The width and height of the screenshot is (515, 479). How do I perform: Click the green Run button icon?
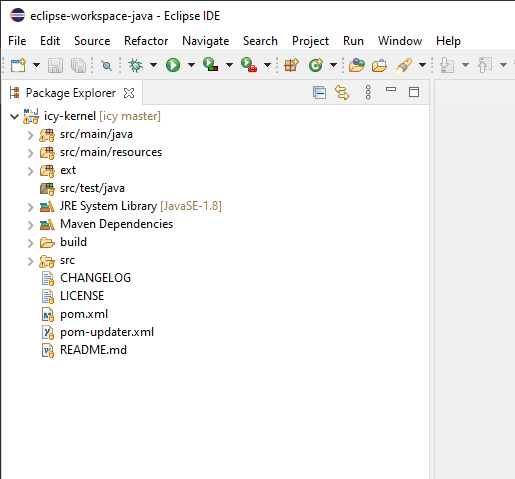click(x=173, y=65)
